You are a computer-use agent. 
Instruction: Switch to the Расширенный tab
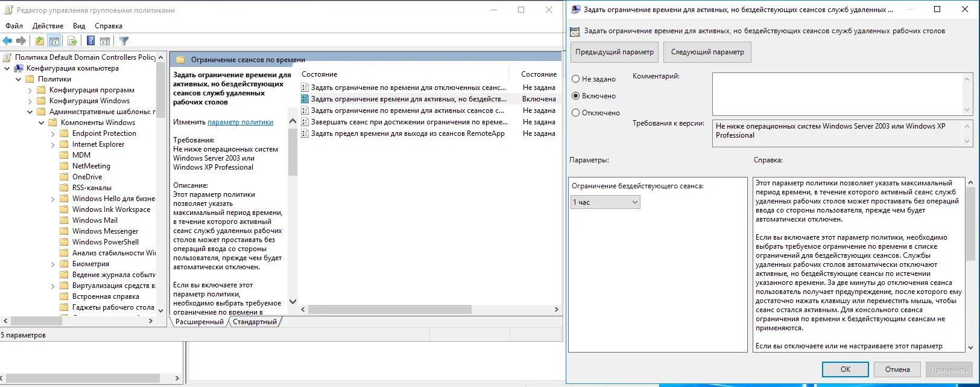(200, 322)
